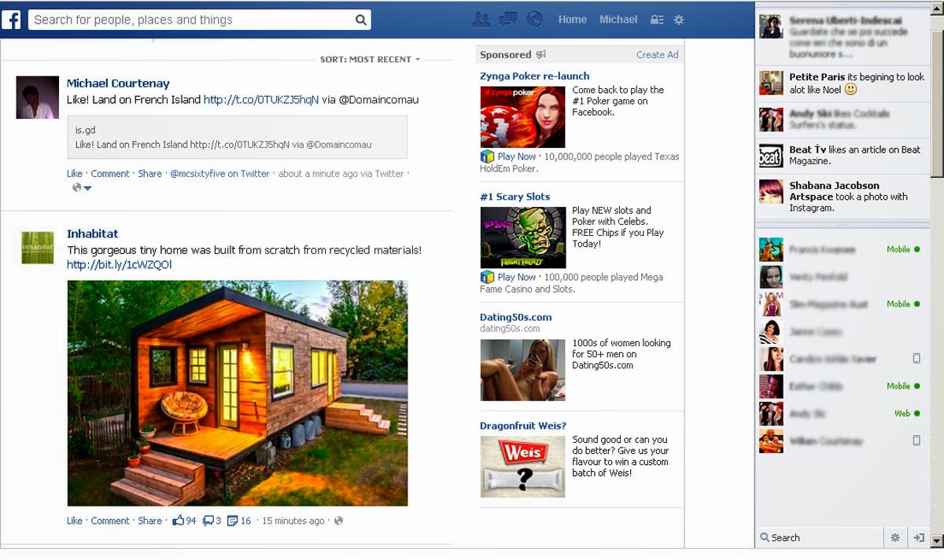The width and height of the screenshot is (944, 560).
Task: Click app icon next to Zynga Play Now
Action: (487, 157)
